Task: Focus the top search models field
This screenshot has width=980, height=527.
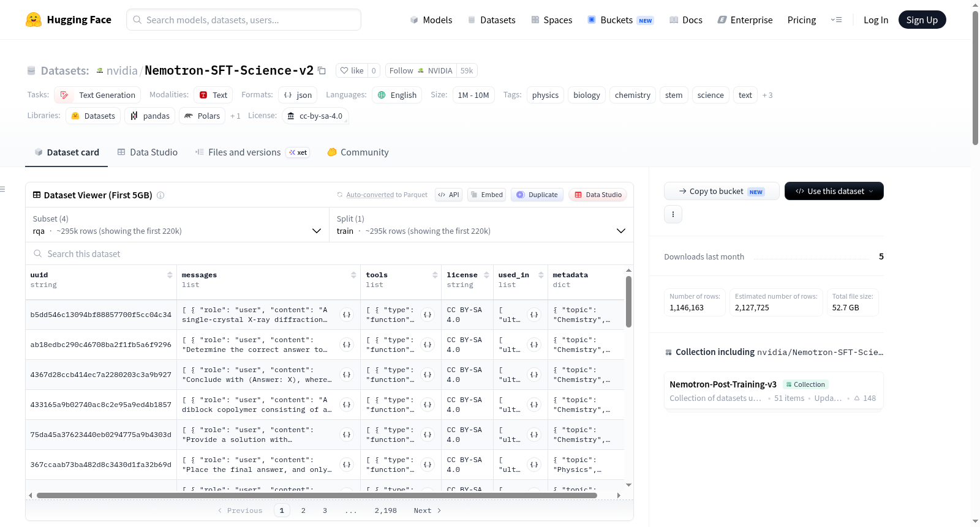Action: [x=244, y=20]
